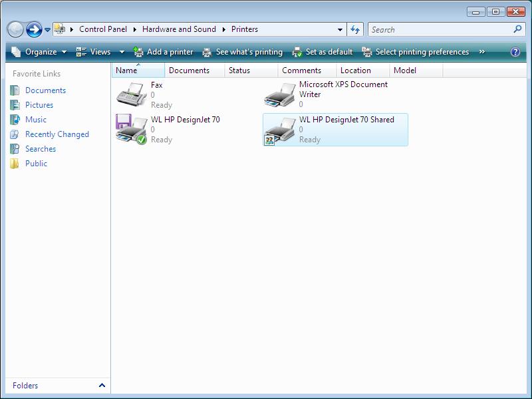The width and height of the screenshot is (532, 399).
Task: Click the Select printing preferences icon
Action: click(367, 52)
